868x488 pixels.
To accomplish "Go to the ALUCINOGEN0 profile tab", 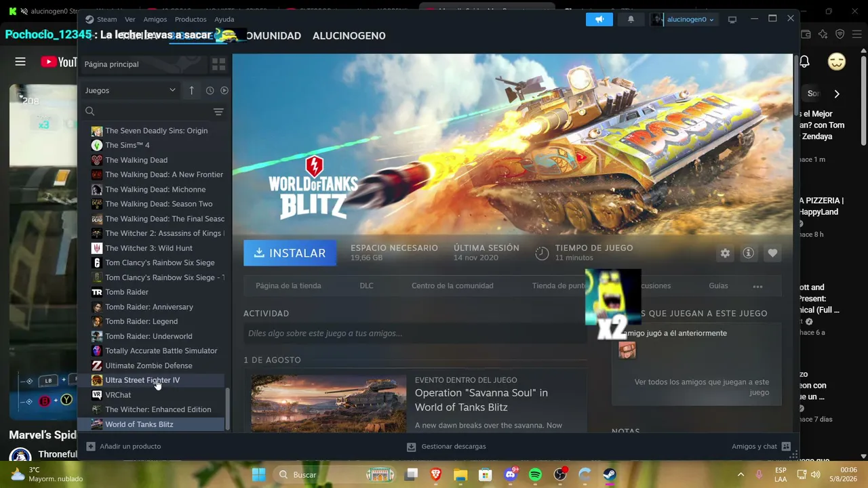I will click(x=349, y=36).
